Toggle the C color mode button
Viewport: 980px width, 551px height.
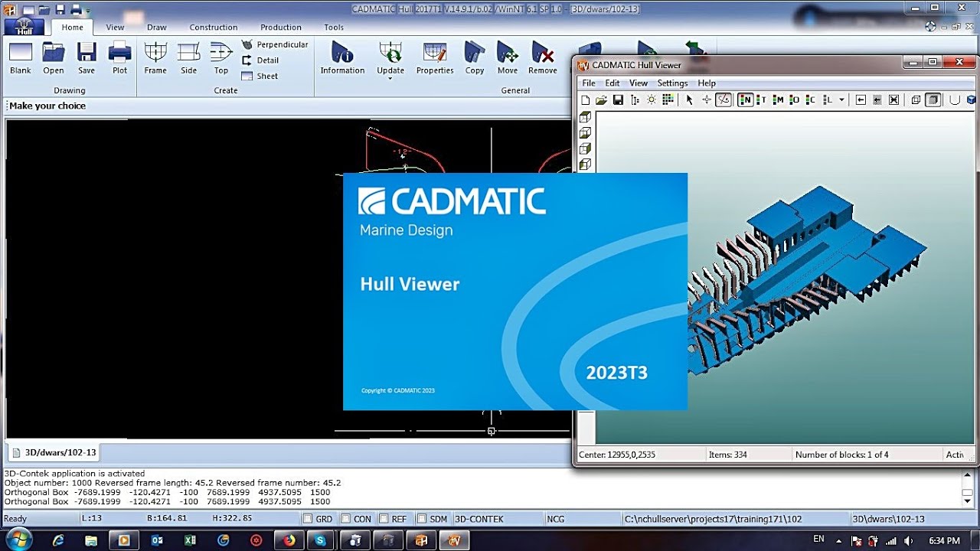click(810, 99)
